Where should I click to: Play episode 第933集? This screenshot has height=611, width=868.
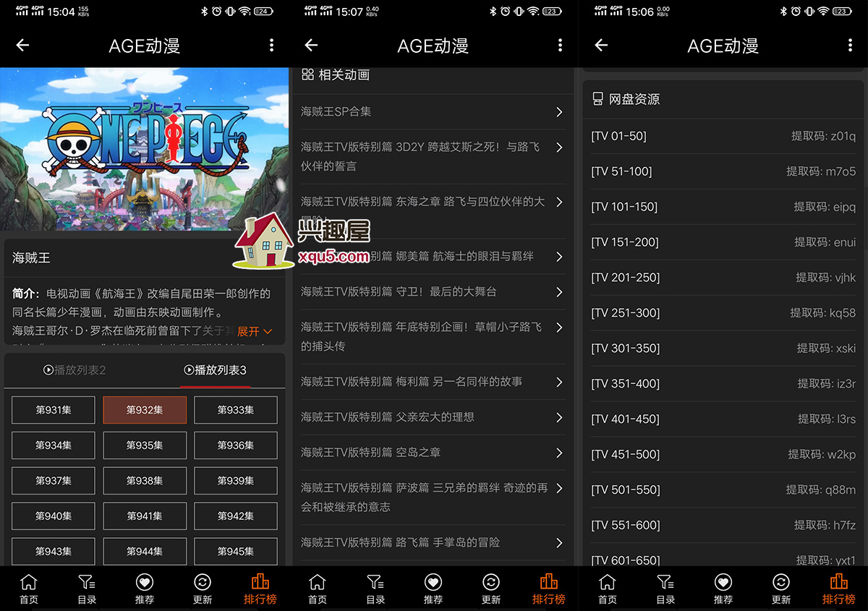(x=236, y=410)
